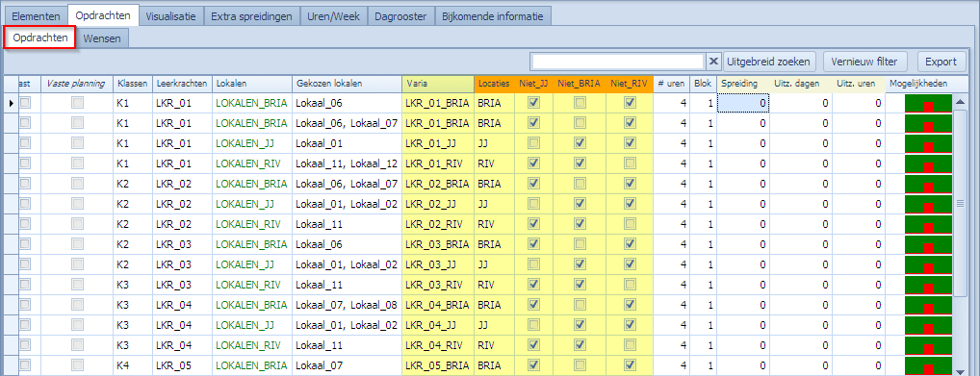Toggle Niet_JJ checkbox in the LKR_05_BRIA row
980x376 pixels.
533,364
